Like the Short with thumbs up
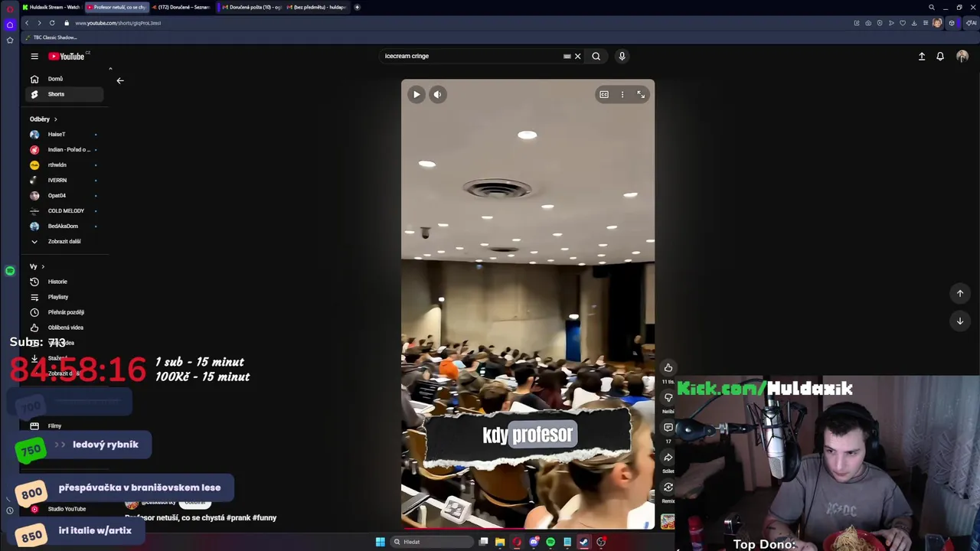Image resolution: width=980 pixels, height=551 pixels. point(668,368)
